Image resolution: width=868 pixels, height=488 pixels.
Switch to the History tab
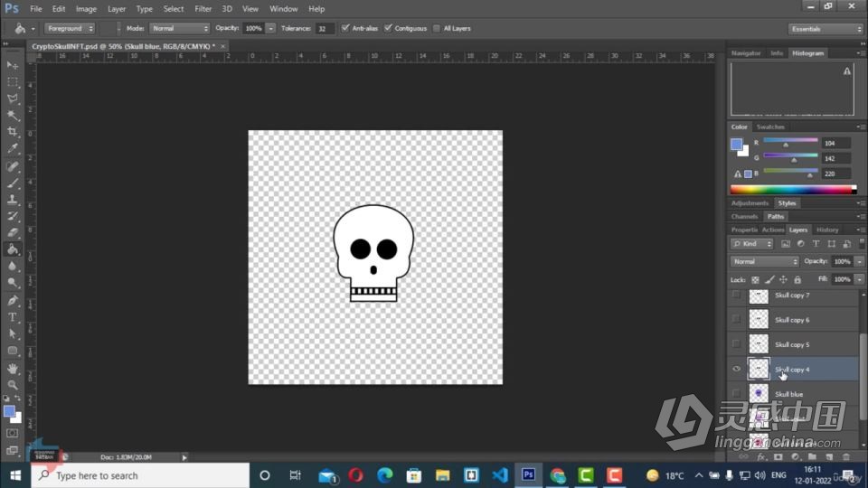(827, 230)
